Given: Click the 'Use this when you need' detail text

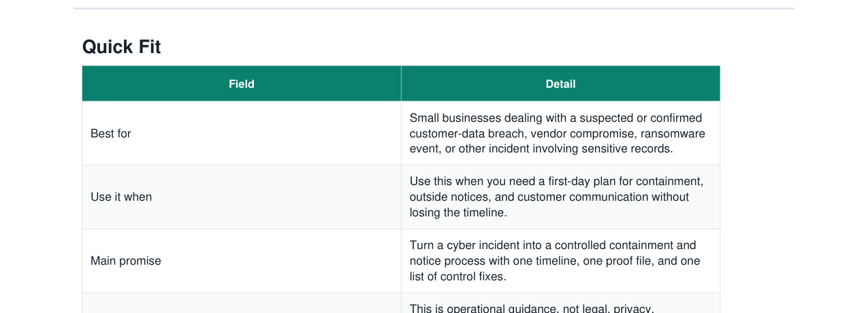Looking at the screenshot, I should click(556, 197).
